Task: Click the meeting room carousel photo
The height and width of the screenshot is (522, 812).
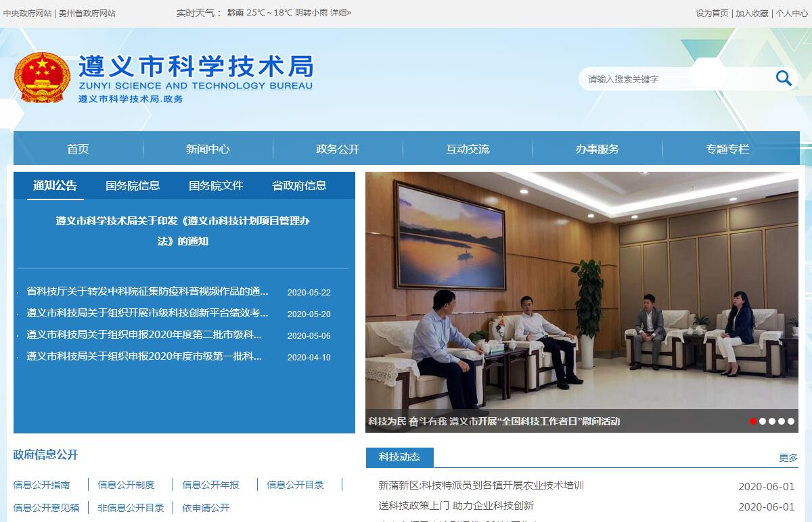Action: (582, 291)
